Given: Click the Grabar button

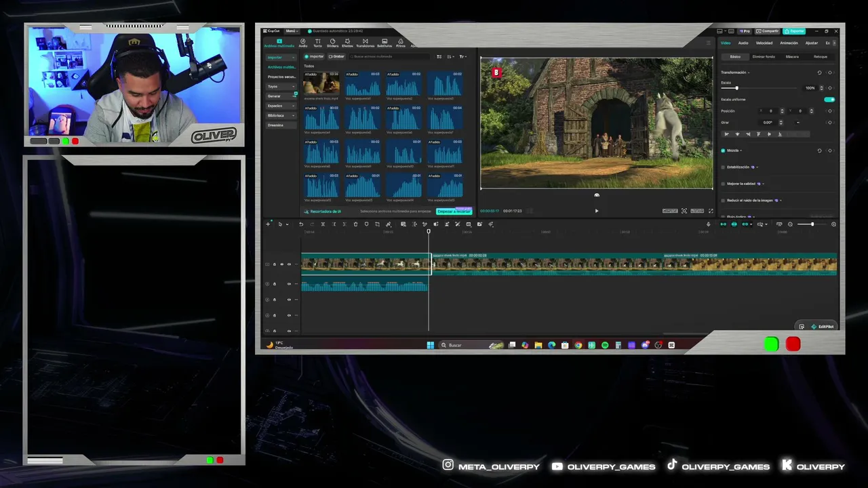Looking at the screenshot, I should (337, 56).
